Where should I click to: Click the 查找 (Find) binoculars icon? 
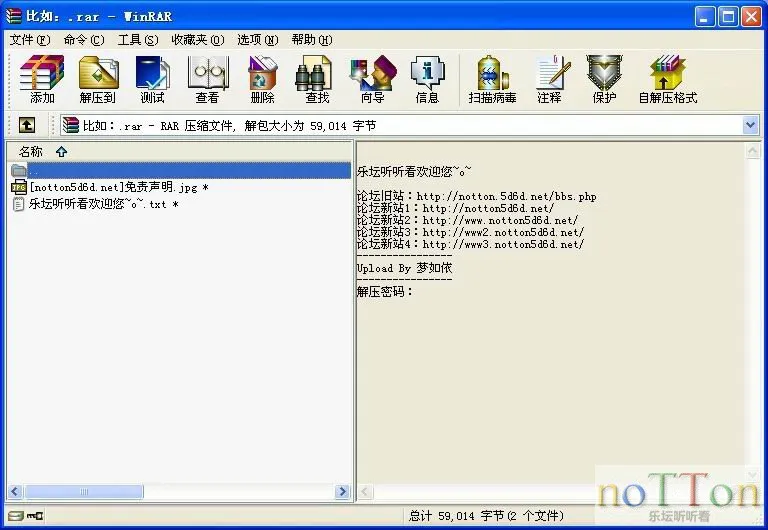tap(317, 79)
